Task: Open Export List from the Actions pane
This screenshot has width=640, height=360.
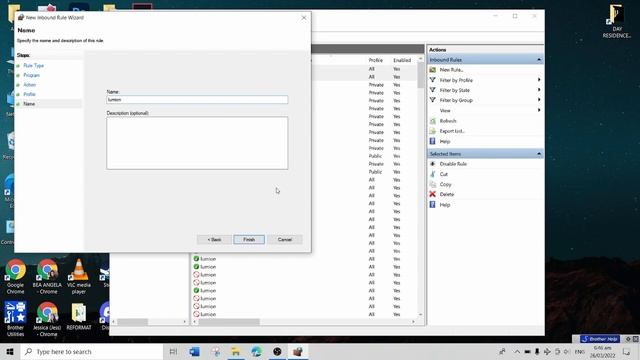Action: [x=452, y=131]
